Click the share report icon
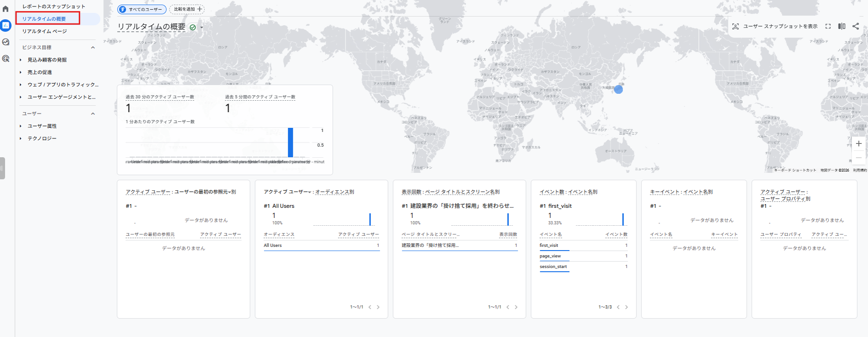Image resolution: width=868 pixels, height=337 pixels. point(856,26)
